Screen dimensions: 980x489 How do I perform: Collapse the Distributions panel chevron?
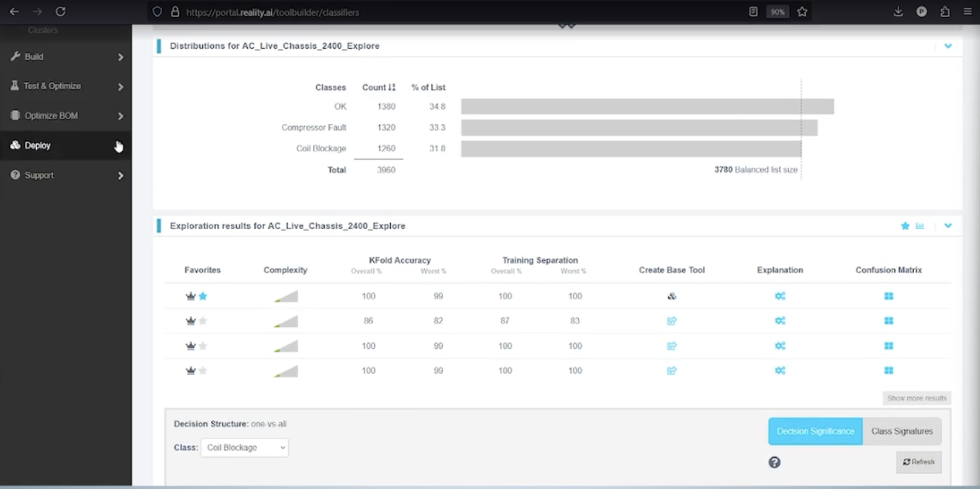tap(948, 46)
